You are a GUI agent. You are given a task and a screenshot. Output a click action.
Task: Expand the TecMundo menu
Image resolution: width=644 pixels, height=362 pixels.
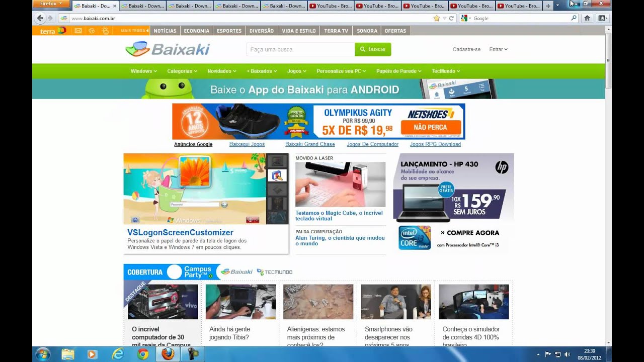click(446, 71)
